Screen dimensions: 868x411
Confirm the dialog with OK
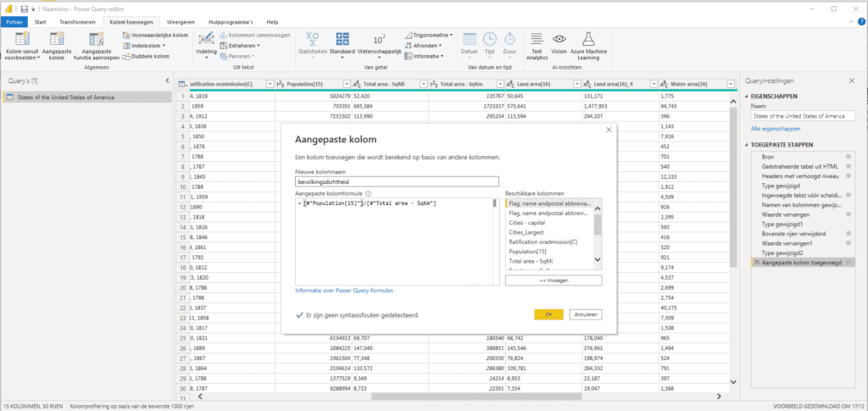548,314
